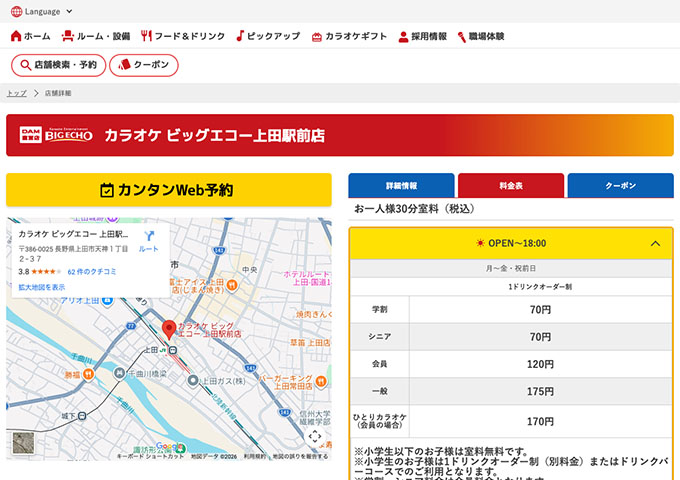
Task: Go to ホーム home menu item
Action: click(x=30, y=36)
